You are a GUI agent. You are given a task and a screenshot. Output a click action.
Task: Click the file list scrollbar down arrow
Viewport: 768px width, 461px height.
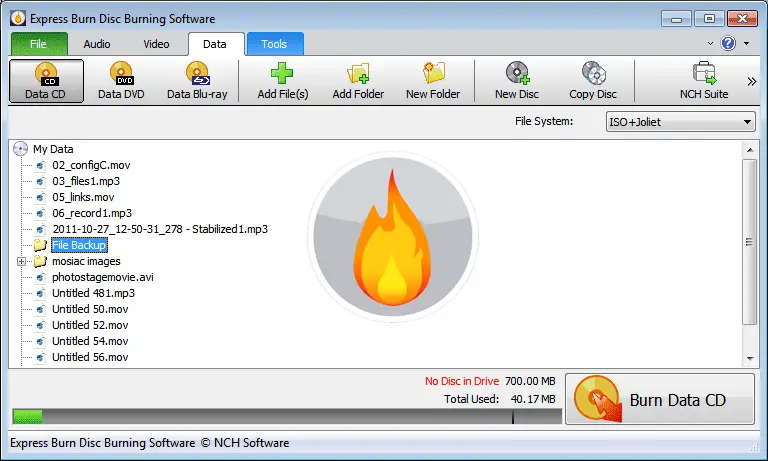[750, 359]
